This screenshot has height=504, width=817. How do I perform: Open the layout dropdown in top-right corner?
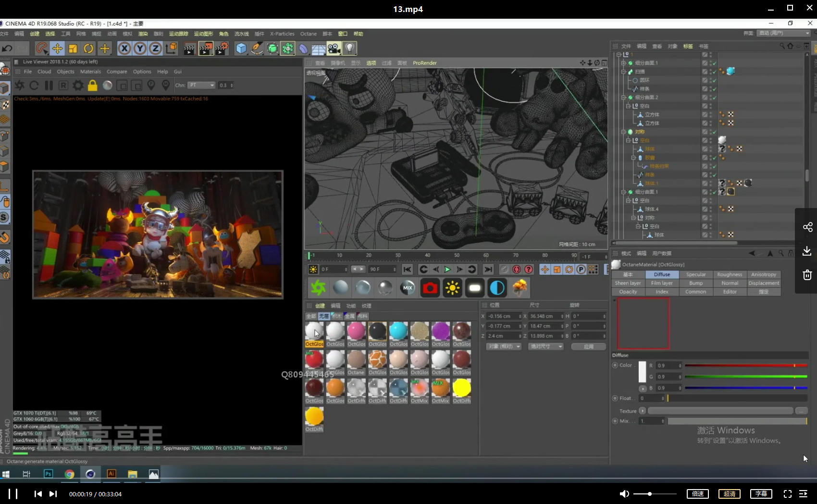(x=784, y=33)
